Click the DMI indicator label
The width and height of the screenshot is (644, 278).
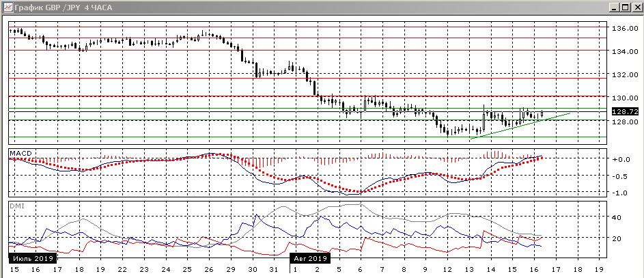[x=16, y=204]
